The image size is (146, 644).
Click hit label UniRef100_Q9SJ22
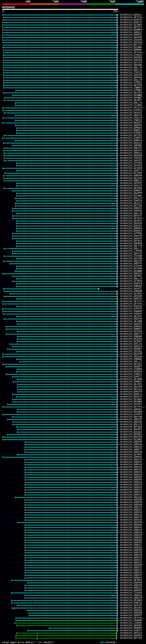(x=131, y=344)
